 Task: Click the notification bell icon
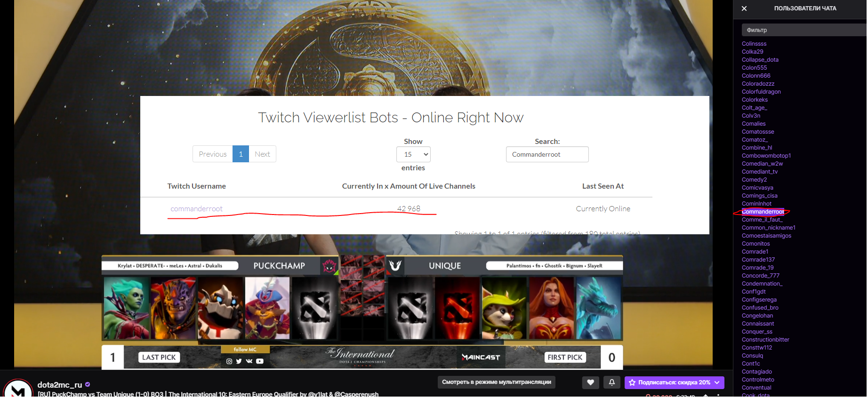(611, 382)
